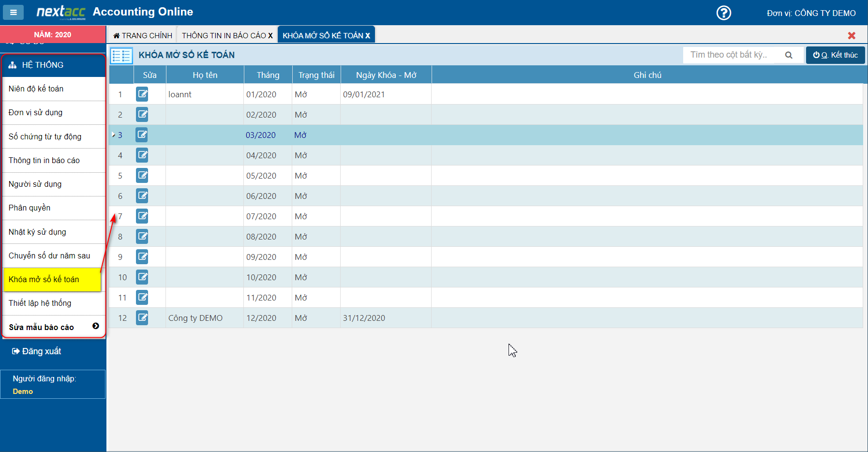Select Phân quyền in the sidebar
The width and height of the screenshot is (868, 452).
point(30,208)
